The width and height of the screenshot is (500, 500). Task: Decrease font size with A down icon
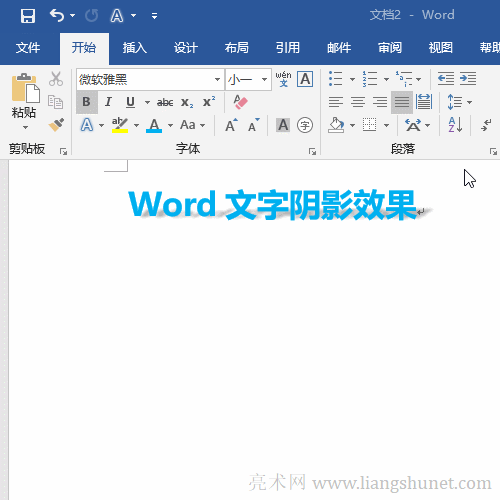[253, 125]
